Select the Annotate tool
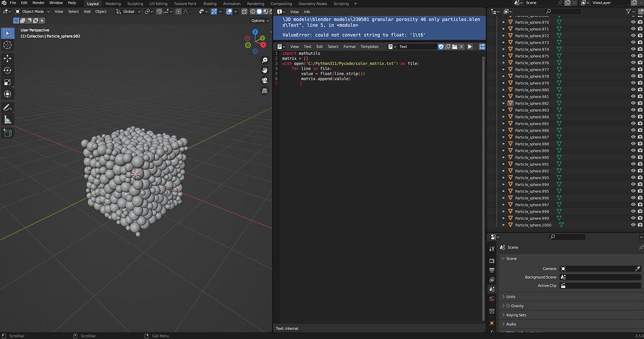Image resolution: width=644 pixels, height=339 pixels. (8, 108)
